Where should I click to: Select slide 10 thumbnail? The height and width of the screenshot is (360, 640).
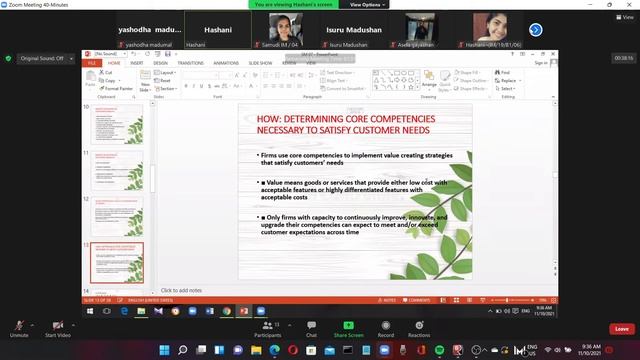[x=117, y=124]
